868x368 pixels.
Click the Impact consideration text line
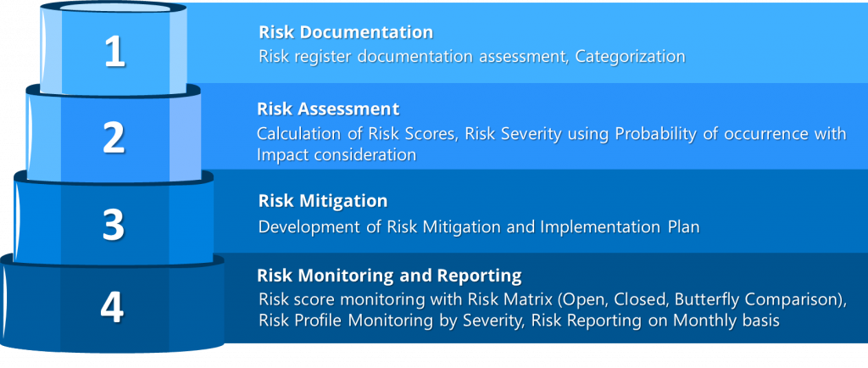click(337, 154)
